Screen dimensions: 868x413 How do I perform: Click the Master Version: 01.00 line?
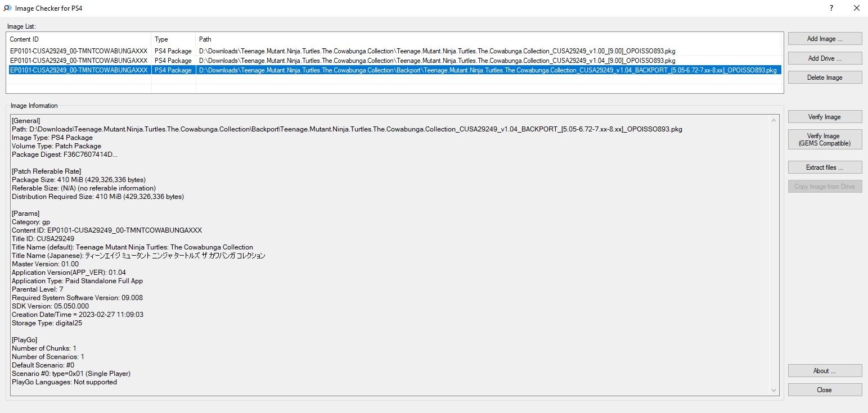(x=46, y=264)
